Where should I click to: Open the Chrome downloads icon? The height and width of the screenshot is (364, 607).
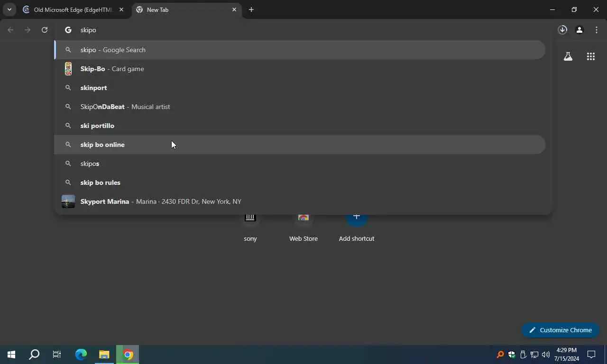[x=562, y=30]
